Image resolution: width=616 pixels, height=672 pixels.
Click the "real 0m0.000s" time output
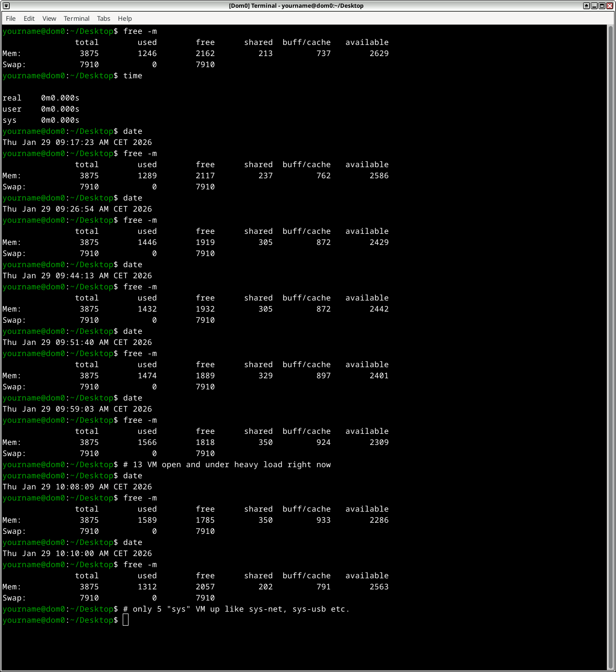41,98
